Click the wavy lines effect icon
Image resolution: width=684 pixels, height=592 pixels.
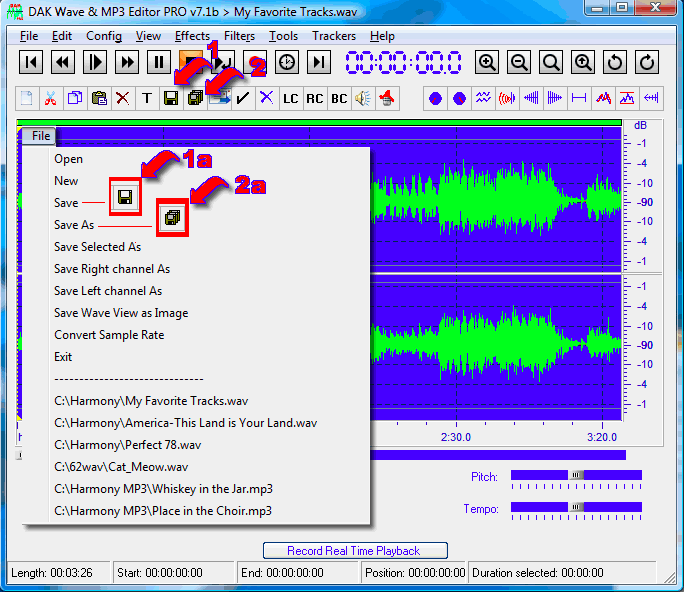click(483, 98)
